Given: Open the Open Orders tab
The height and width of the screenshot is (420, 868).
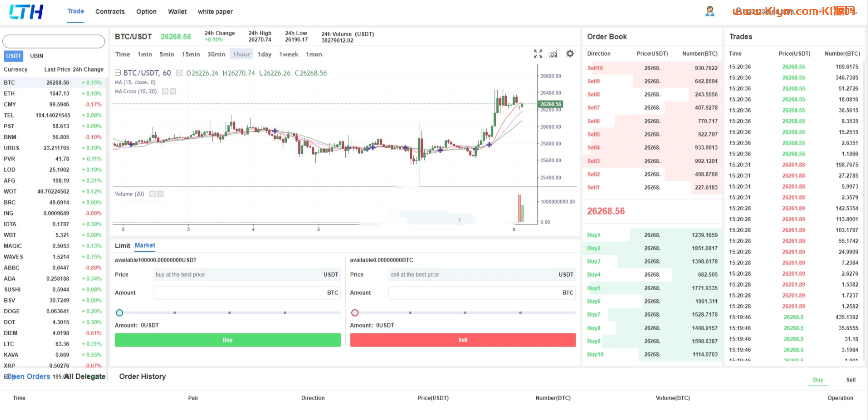Looking at the screenshot, I should tap(28, 377).
